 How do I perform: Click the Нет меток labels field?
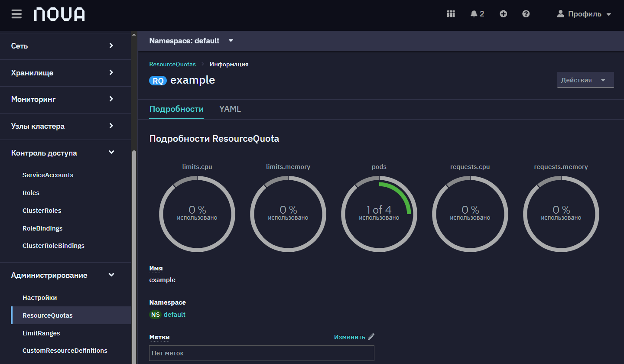pos(262,353)
